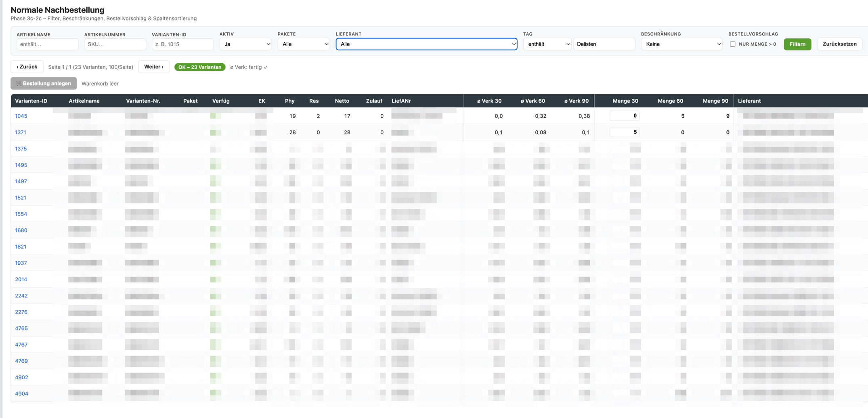Go to next page with Weiter

click(154, 67)
